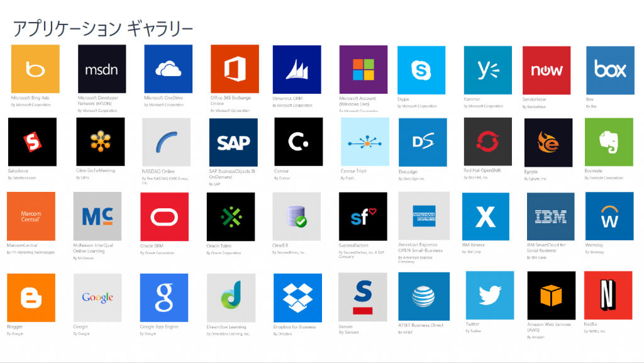The width and height of the screenshot is (644, 363).
Task: Select the black msdn tile icon
Action: click(102, 69)
